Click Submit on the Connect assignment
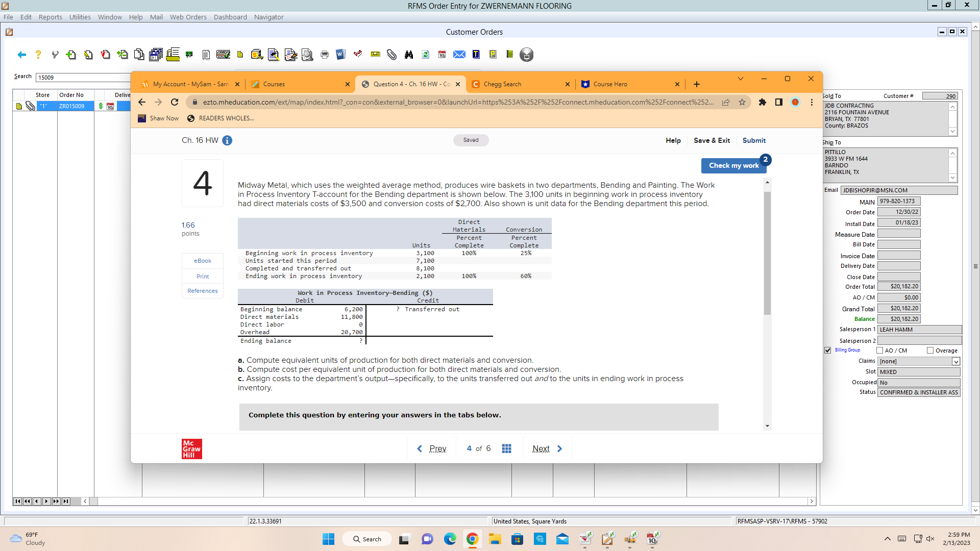The height and width of the screenshot is (551, 980). point(754,140)
